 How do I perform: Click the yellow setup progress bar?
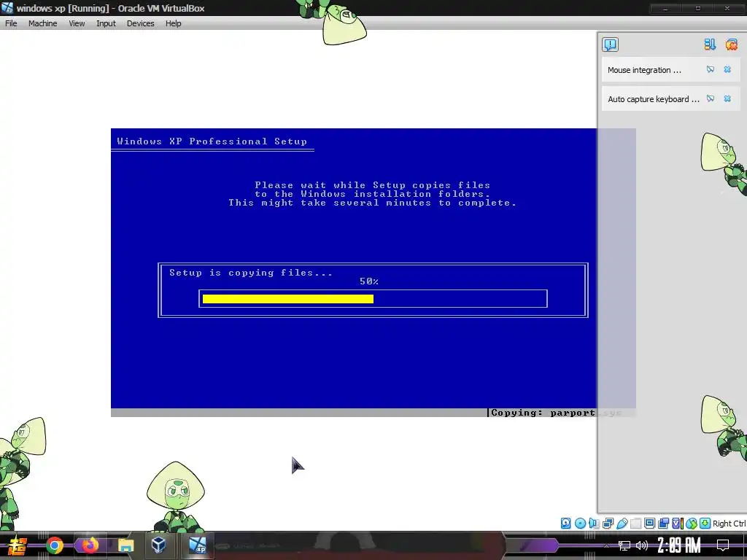(287, 298)
